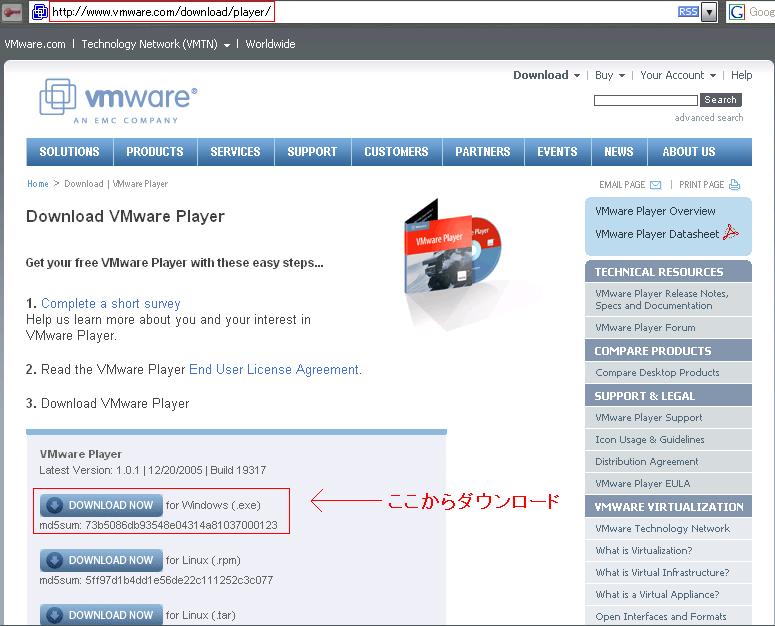Open the ABOUT US tab

(689, 152)
